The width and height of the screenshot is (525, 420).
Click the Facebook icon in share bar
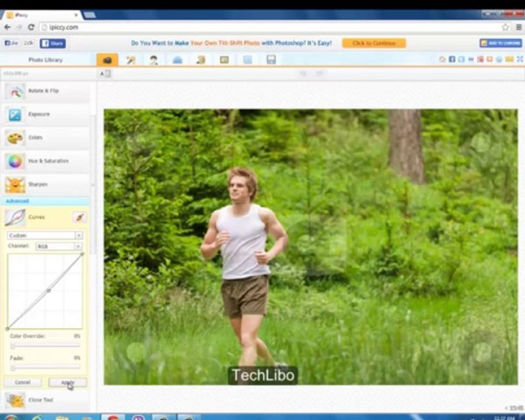point(452,60)
